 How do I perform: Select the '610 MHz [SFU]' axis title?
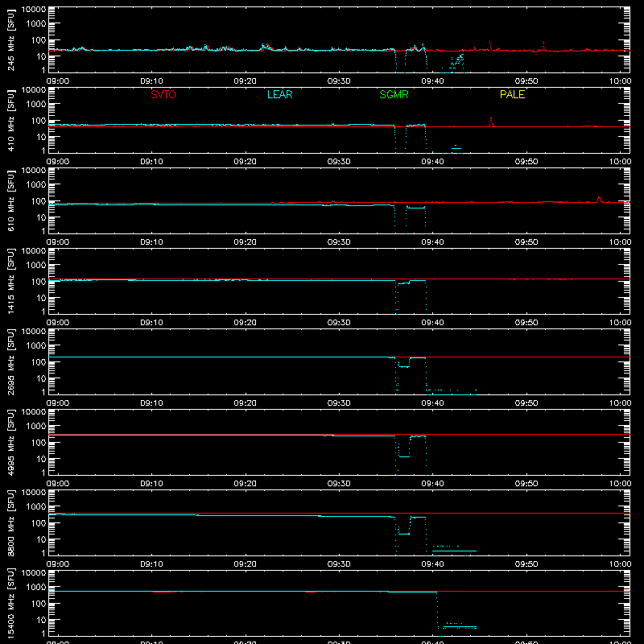click(11, 200)
